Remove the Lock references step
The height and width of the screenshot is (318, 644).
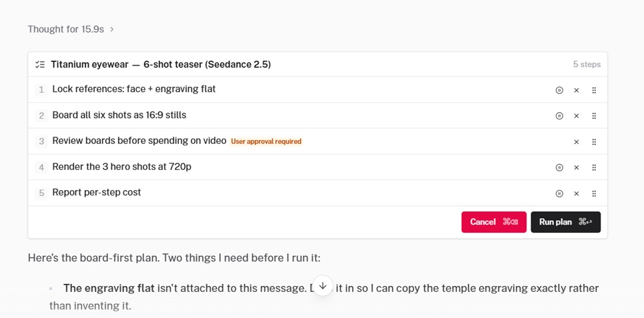click(576, 90)
